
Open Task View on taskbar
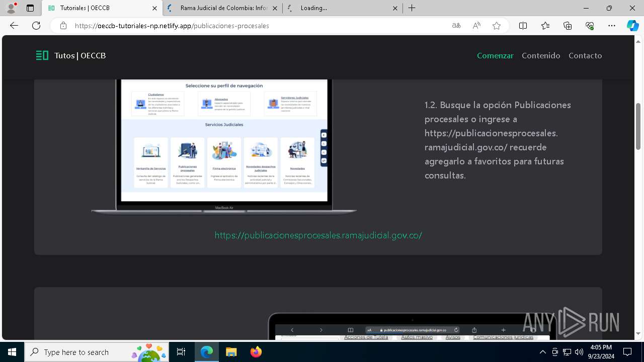[x=182, y=352]
